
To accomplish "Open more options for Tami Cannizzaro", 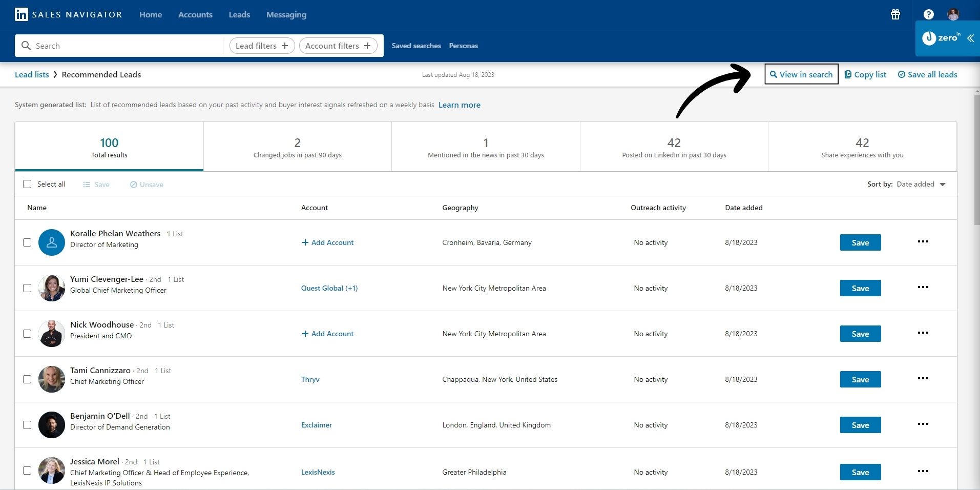I will pyautogui.click(x=923, y=378).
